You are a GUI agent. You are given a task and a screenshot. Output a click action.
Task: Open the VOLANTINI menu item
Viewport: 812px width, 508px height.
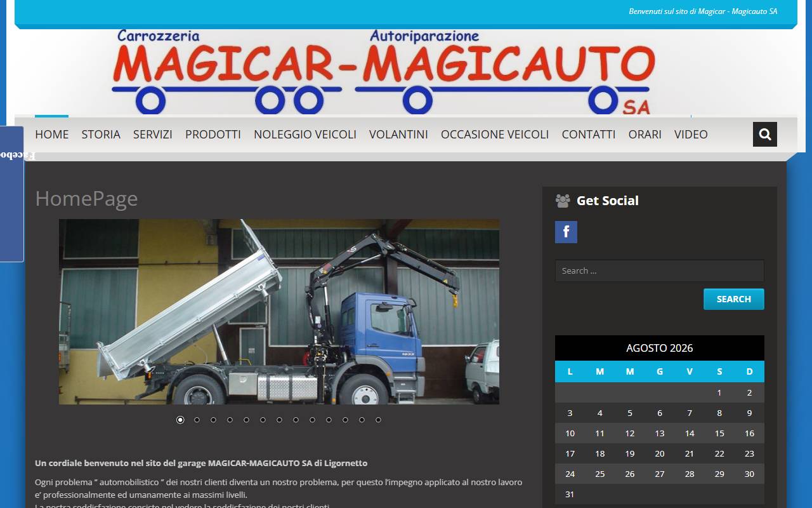(x=398, y=134)
